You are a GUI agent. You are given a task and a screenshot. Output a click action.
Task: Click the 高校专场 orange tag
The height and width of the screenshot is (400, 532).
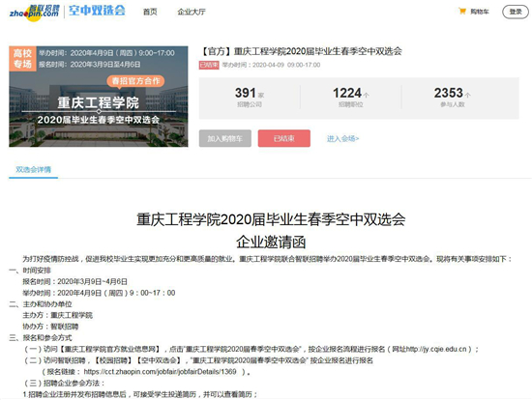[x=22, y=59]
